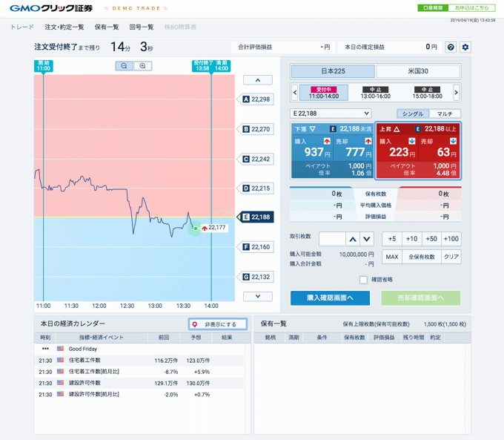Increase trade quantity with up arrow
504x440 pixels.
(353, 239)
